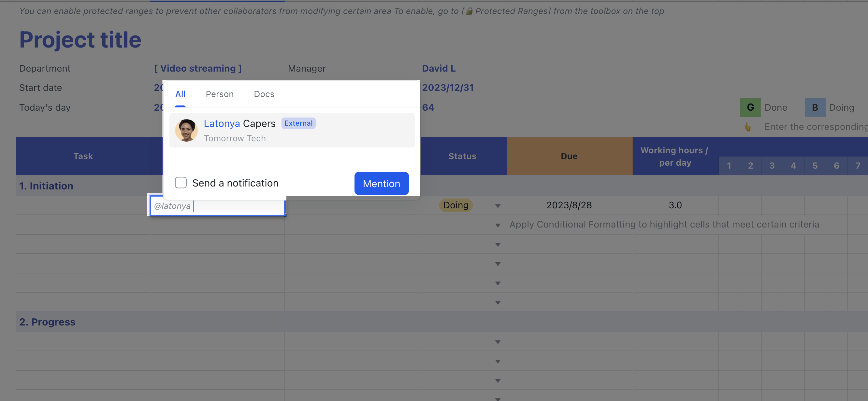Click the Doing status chip
The height and width of the screenshot is (401, 868).
point(456,205)
